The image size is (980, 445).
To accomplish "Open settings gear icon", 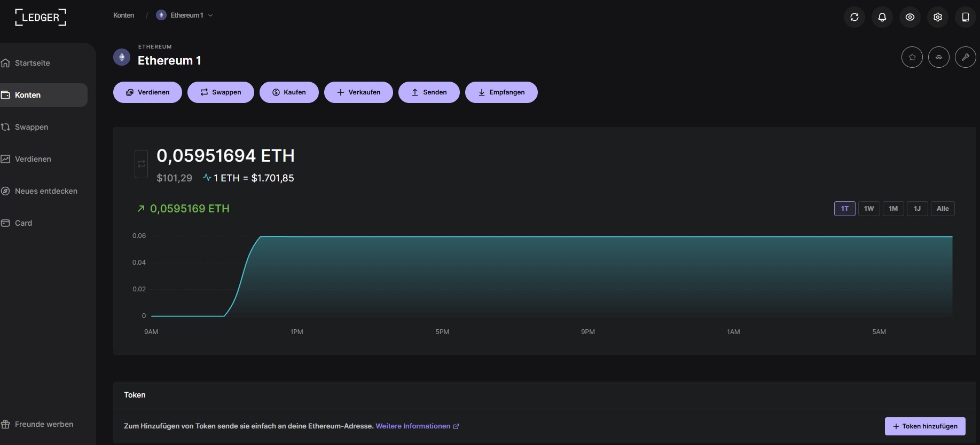I will (938, 17).
